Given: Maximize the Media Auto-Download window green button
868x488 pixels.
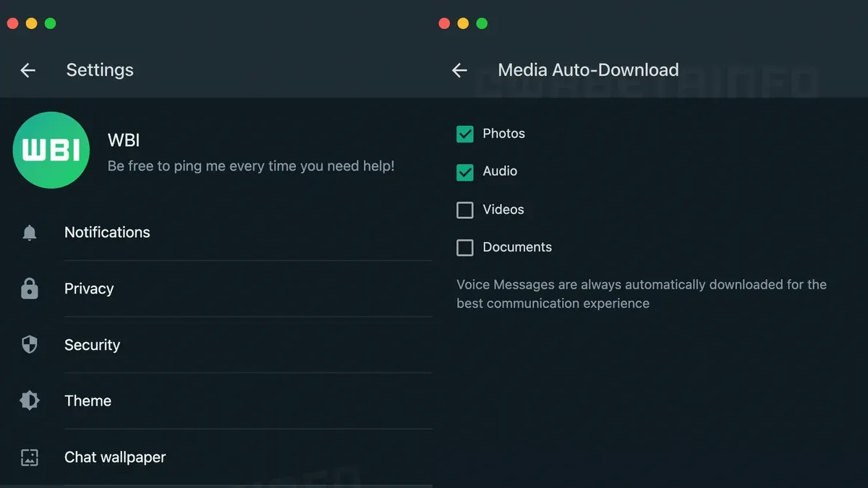Looking at the screenshot, I should click(x=482, y=23).
